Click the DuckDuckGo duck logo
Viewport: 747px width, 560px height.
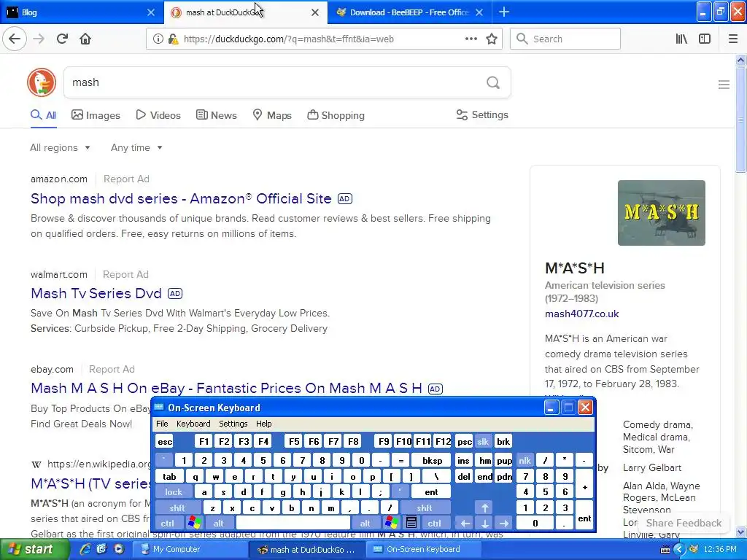[x=42, y=82]
